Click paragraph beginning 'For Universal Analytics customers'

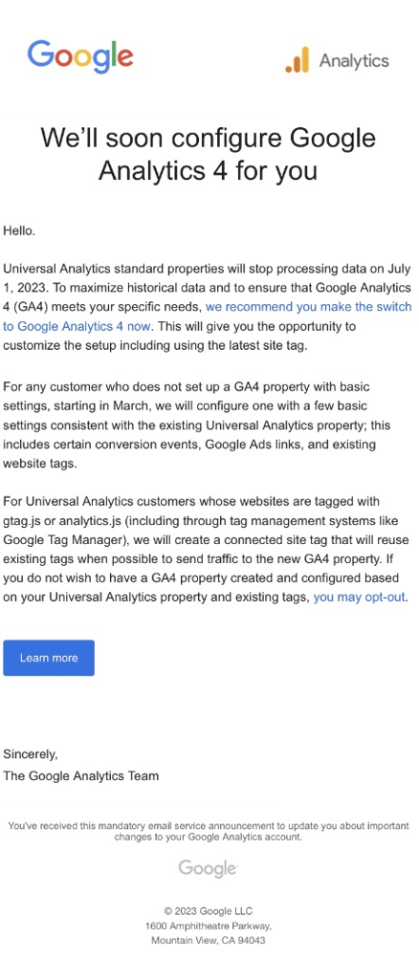pyautogui.click(x=206, y=549)
